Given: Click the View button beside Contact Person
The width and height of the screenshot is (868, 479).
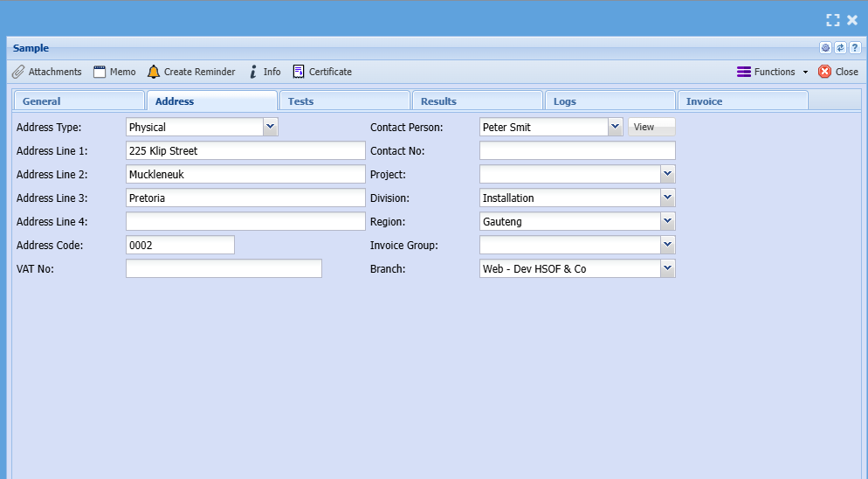Looking at the screenshot, I should pyautogui.click(x=651, y=127).
